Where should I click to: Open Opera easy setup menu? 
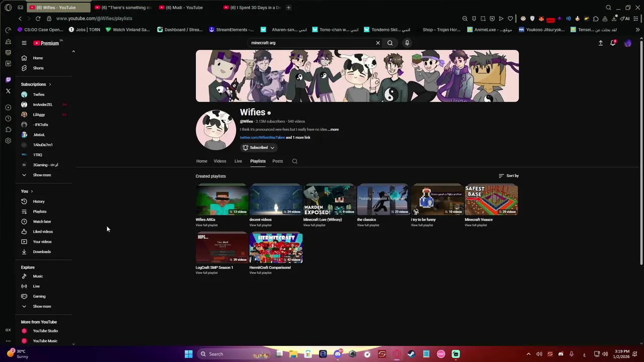[636, 19]
